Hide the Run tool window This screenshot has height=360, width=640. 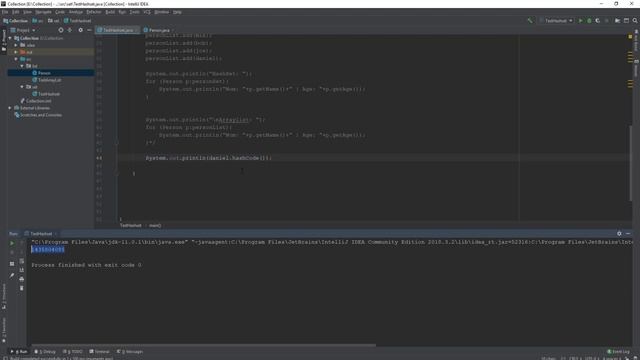tap(628, 233)
